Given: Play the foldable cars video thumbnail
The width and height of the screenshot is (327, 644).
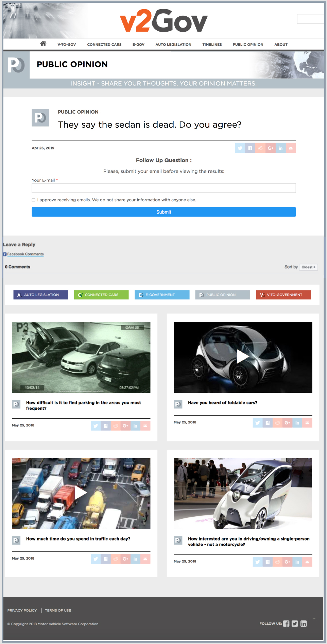Looking at the screenshot, I should pos(243,357).
